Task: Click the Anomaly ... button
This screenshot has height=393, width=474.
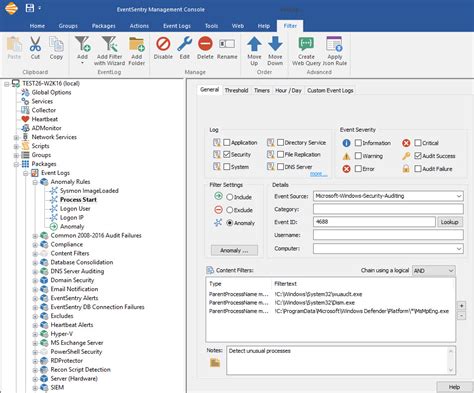Action: [x=234, y=250]
